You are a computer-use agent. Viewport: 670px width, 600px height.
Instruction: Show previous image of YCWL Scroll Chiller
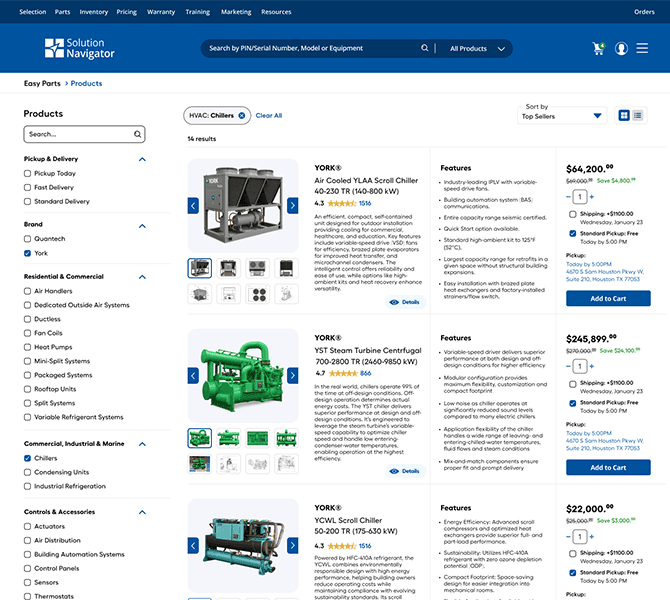[193, 546]
